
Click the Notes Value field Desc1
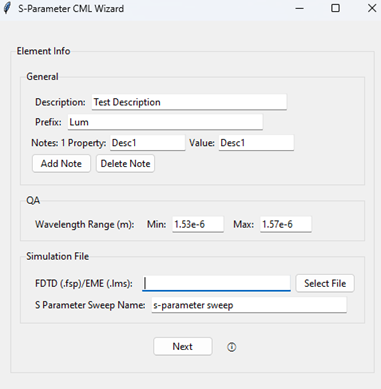[256, 143]
